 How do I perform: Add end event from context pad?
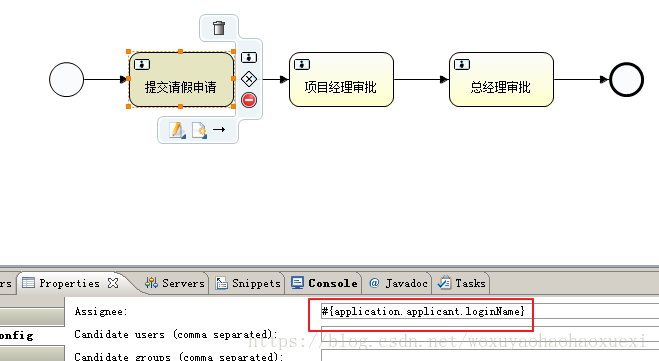coord(249,100)
